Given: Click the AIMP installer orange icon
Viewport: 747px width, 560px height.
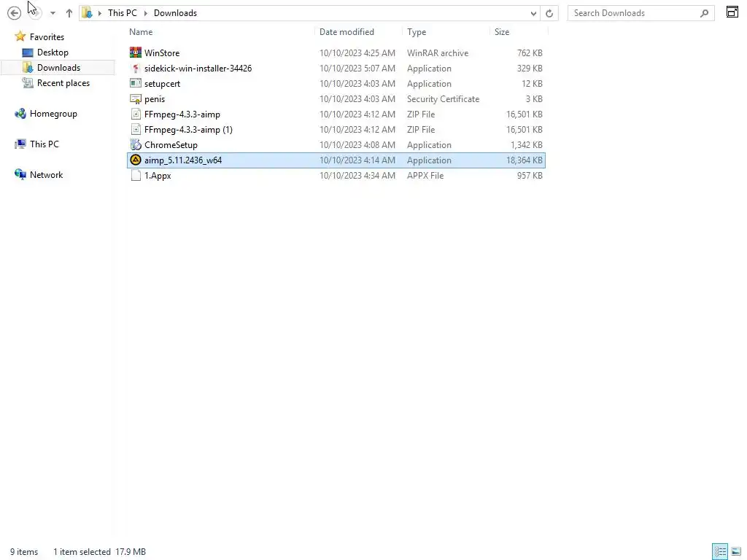Looking at the screenshot, I should (x=136, y=160).
